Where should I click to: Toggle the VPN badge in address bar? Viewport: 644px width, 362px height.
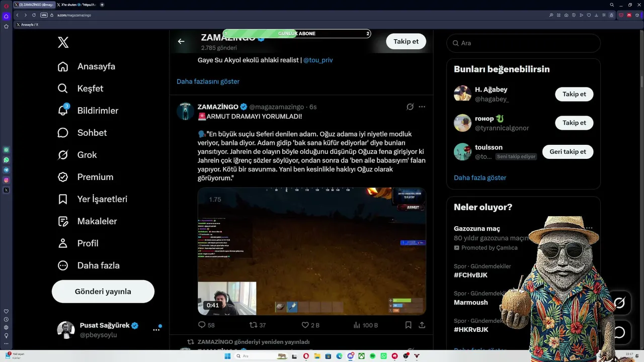(44, 15)
